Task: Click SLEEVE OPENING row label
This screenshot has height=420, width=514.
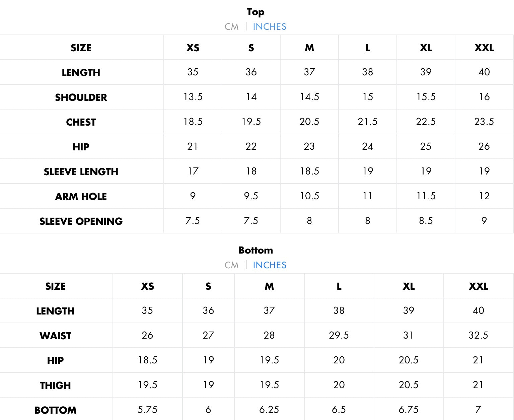Action: [x=81, y=221]
